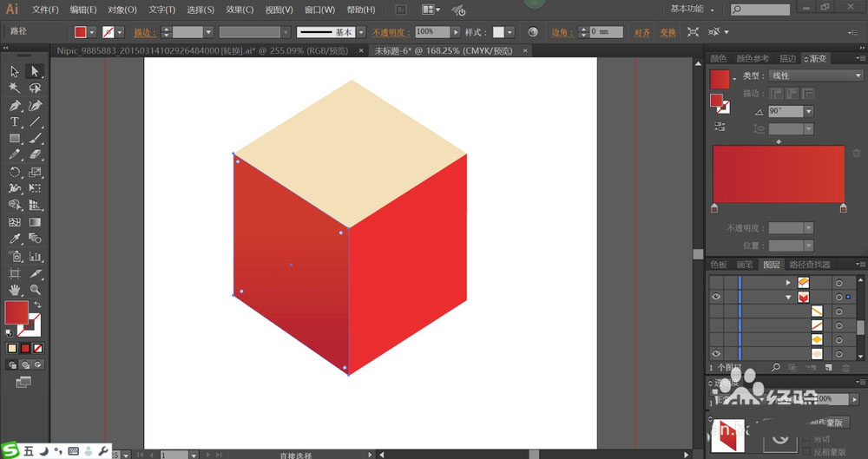Open the 基本功能 workspace switcher
This screenshot has width=868, height=459.
coord(692,9)
